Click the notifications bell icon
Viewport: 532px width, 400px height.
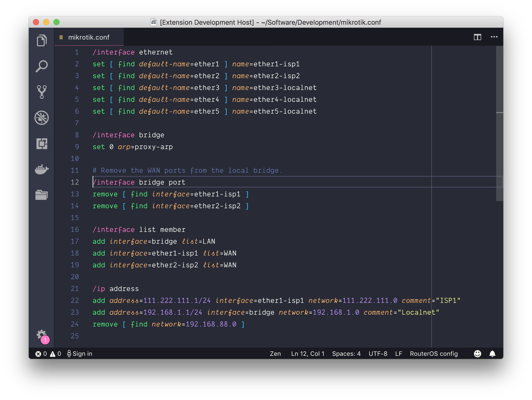click(492, 354)
